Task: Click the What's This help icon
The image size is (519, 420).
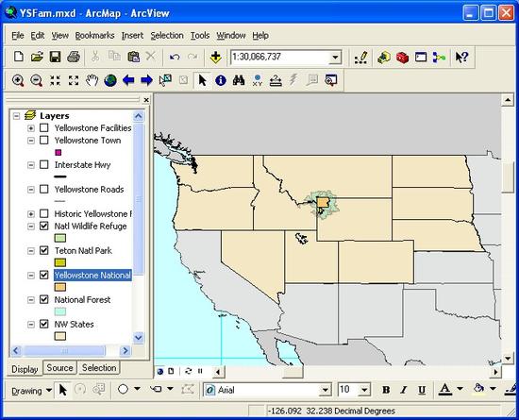Action: (461, 58)
